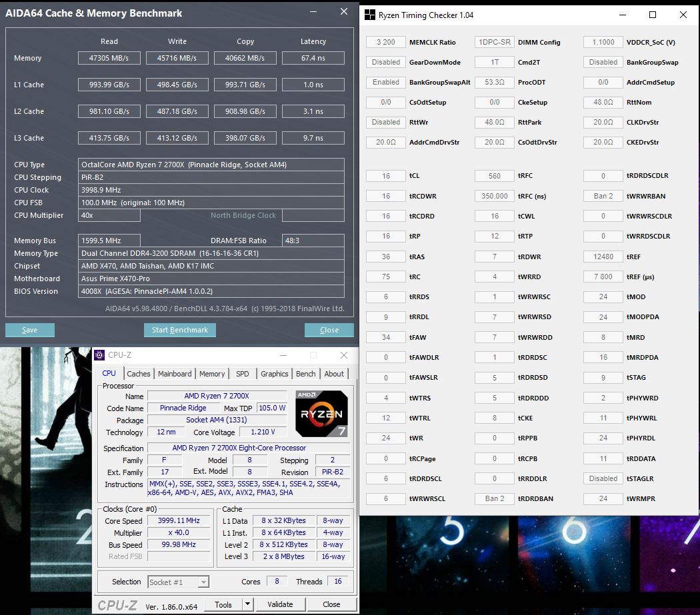Select the Memory tab in CPU-Z
The height and width of the screenshot is (615, 700).
[x=212, y=374]
